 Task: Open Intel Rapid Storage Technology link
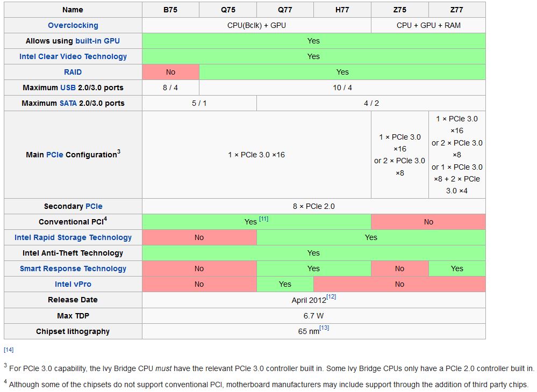coord(73,237)
